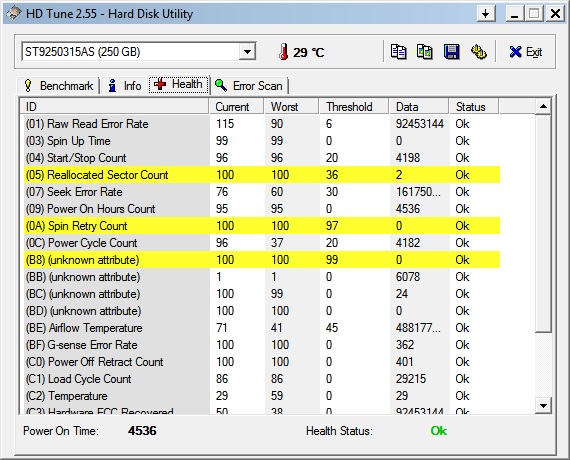Select the (BC) unknown attribute row
This screenshot has height=460, width=570.
coord(262,294)
